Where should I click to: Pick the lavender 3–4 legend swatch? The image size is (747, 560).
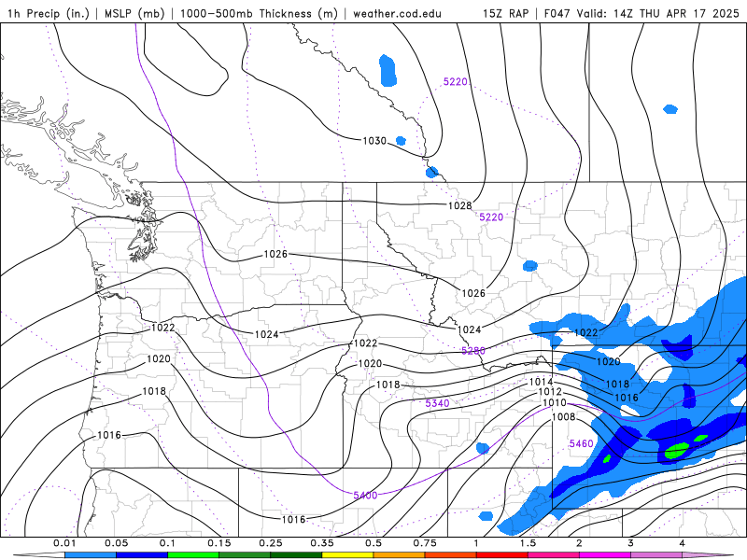(x=656, y=555)
